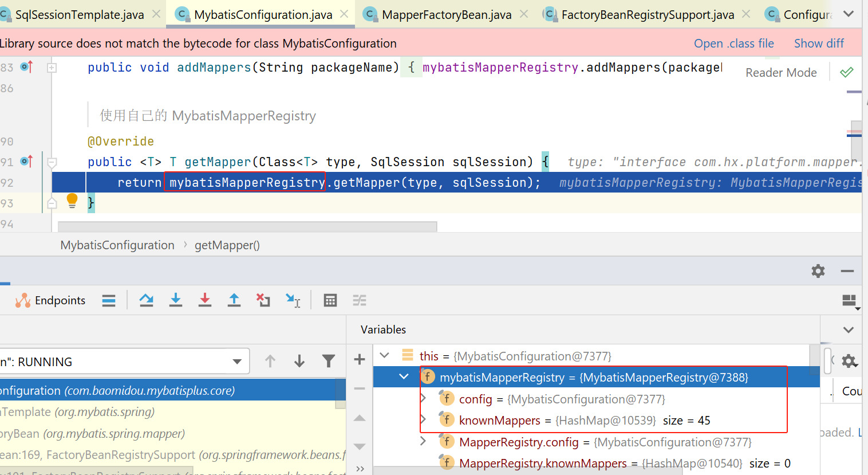Open the RUNNING thread dropdown

click(x=237, y=362)
